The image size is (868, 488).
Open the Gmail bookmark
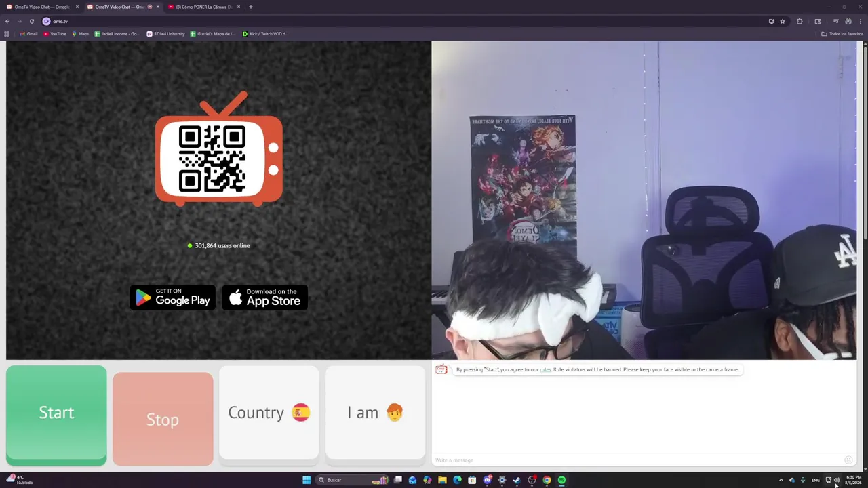(28, 33)
